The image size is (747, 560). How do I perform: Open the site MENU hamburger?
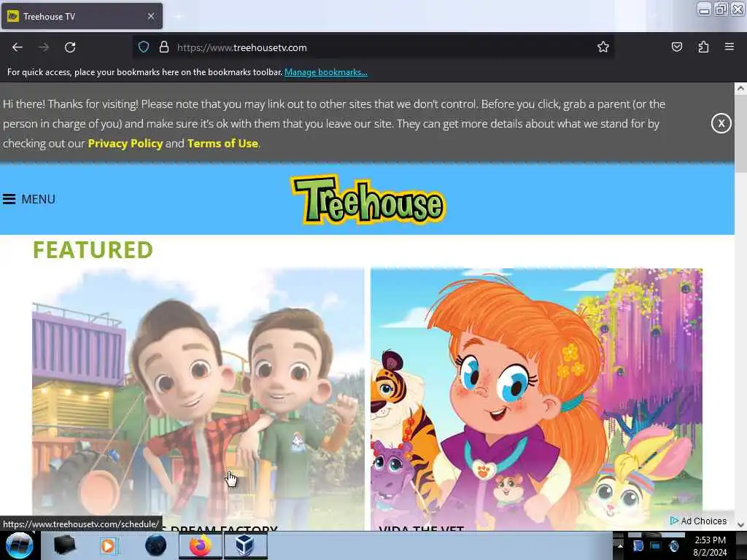pos(29,199)
